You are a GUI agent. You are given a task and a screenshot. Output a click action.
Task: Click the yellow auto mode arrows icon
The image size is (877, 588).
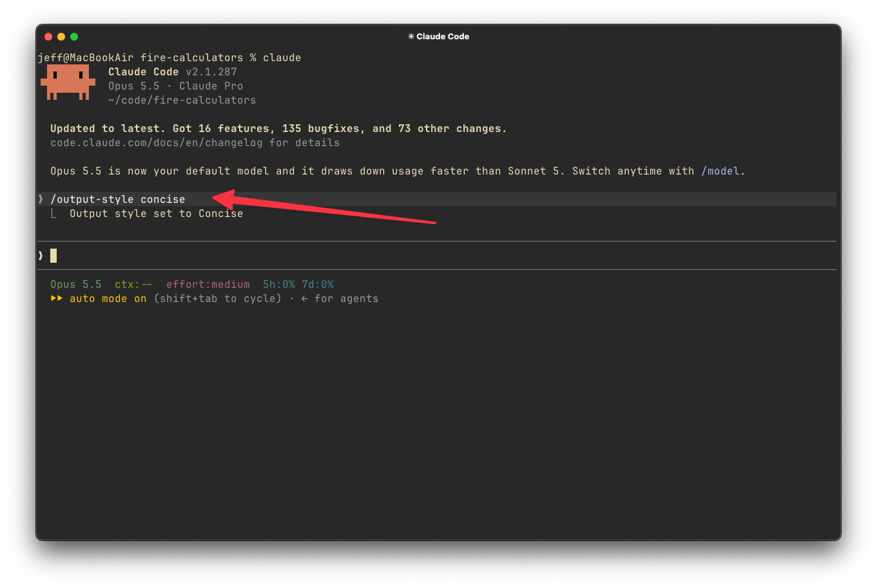pyautogui.click(x=57, y=298)
